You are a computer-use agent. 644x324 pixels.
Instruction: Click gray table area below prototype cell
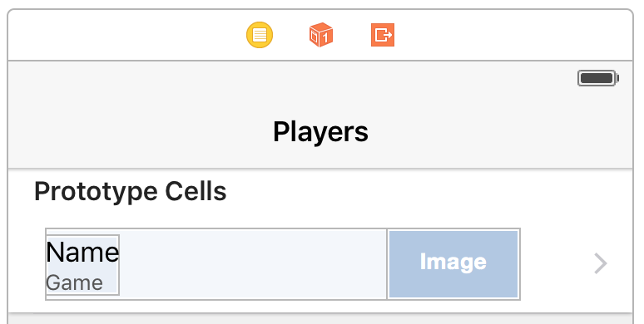click(320, 319)
